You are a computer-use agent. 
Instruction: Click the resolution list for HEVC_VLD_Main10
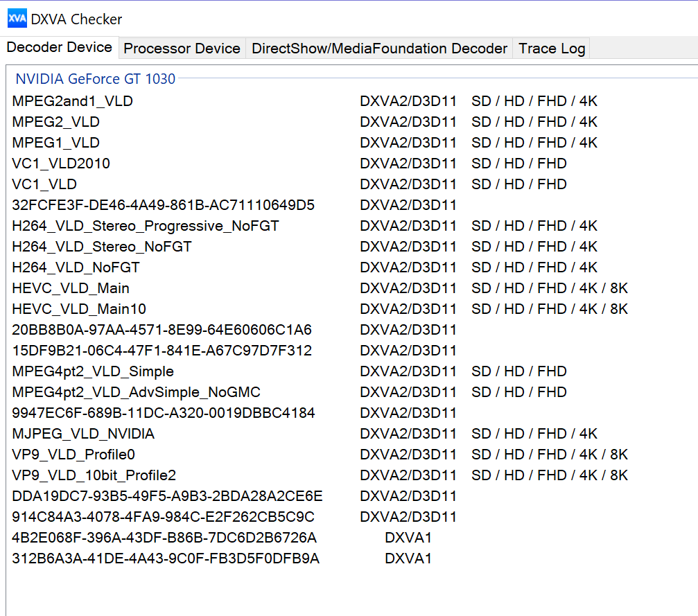point(550,309)
